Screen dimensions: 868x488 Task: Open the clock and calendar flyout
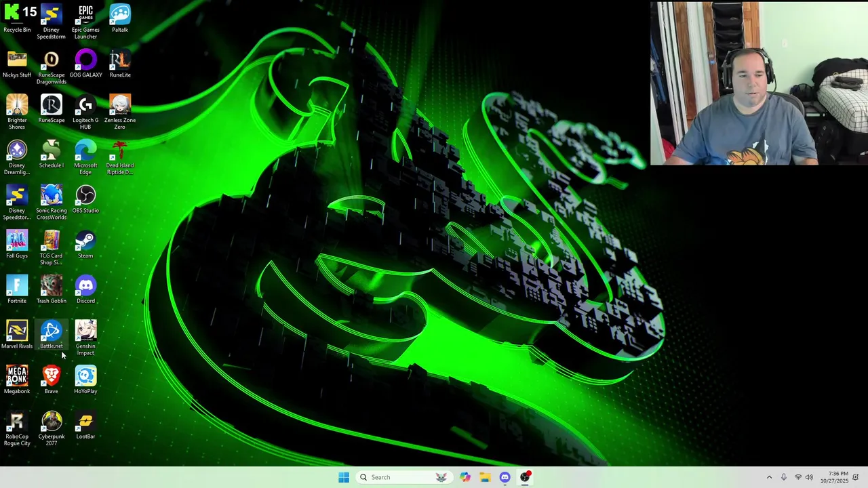[833, 477]
